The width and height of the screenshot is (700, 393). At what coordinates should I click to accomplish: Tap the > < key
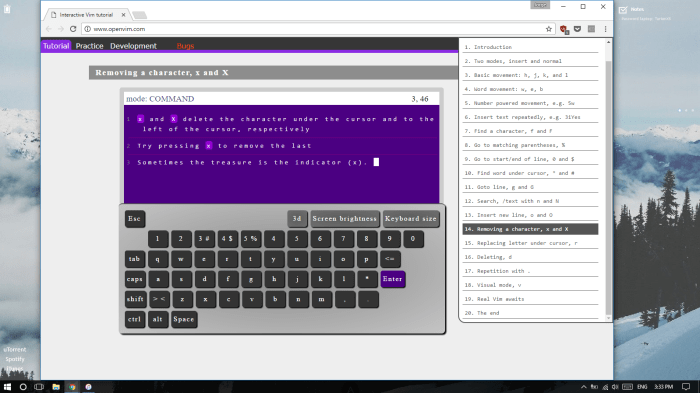click(159, 299)
